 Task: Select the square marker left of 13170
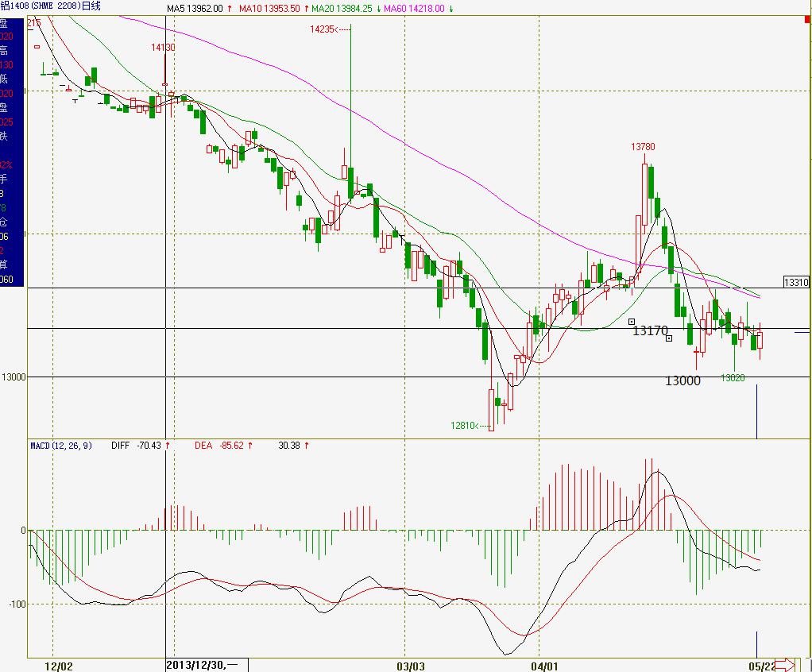pyautogui.click(x=632, y=322)
